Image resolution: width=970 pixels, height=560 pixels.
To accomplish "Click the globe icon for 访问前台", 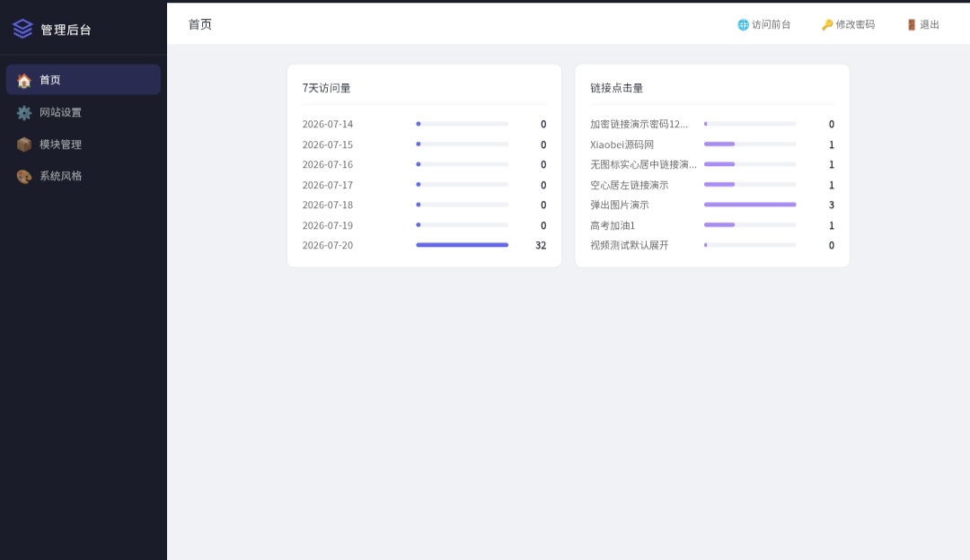I will point(743,25).
